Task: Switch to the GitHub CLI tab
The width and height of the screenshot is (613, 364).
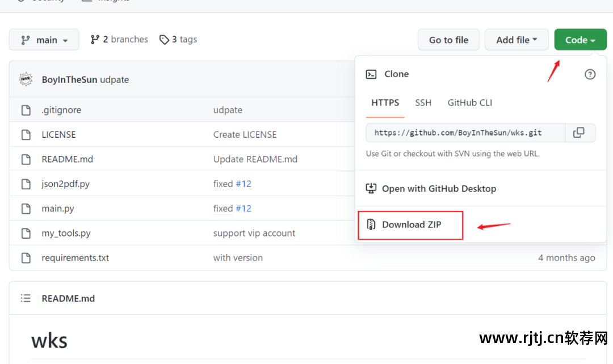Action: coord(469,103)
